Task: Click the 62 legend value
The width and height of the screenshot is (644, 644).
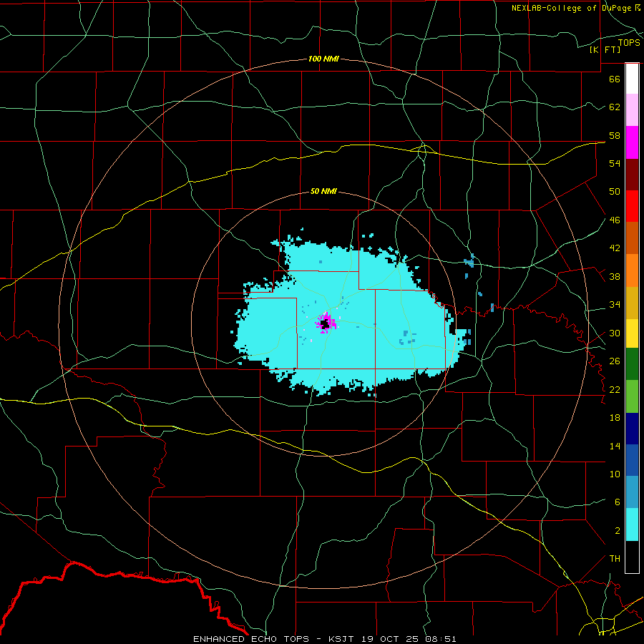Action: pos(615,107)
